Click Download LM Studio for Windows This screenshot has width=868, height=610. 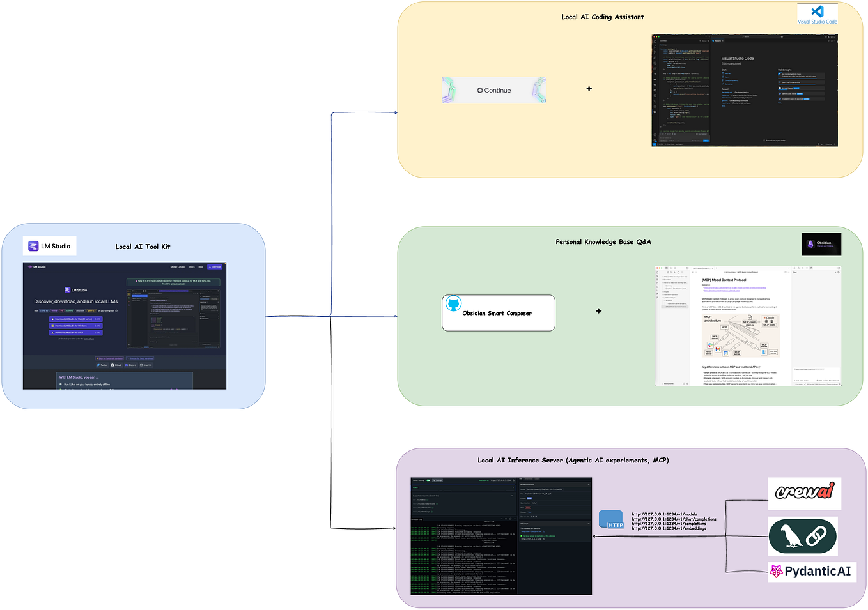pyautogui.click(x=76, y=326)
